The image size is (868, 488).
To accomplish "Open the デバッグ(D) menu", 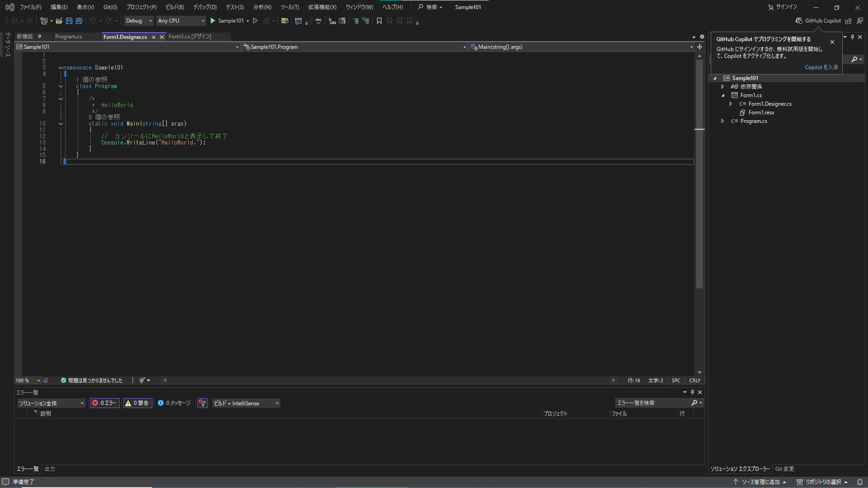I will [205, 7].
